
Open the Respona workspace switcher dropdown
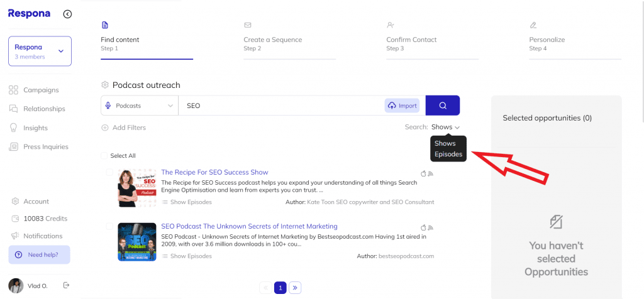coord(40,52)
